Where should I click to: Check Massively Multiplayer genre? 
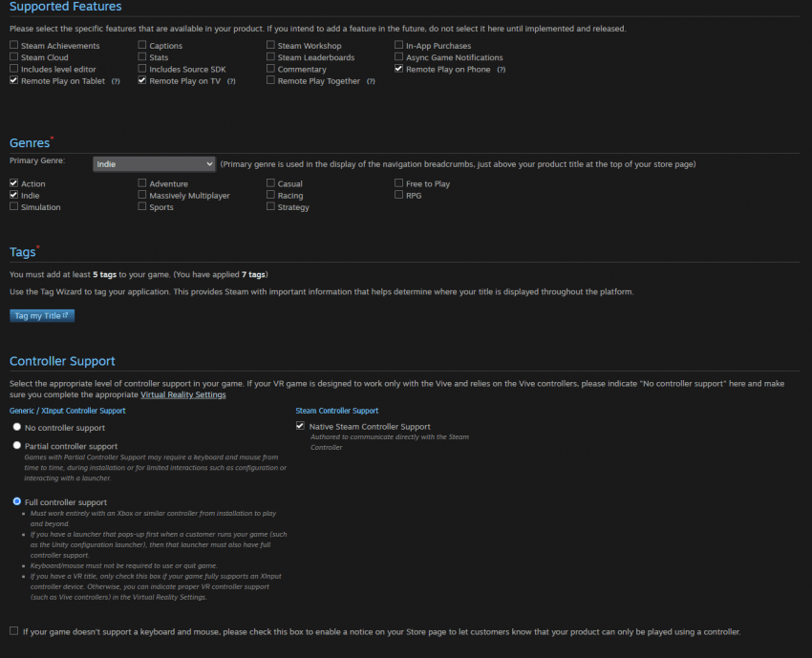[142, 195]
